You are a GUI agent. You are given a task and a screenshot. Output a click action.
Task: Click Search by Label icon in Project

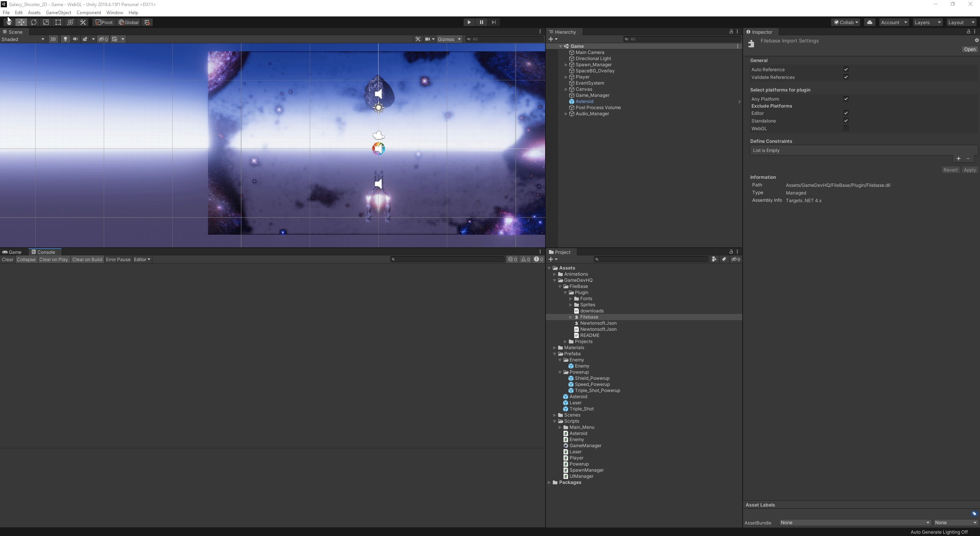tap(724, 259)
